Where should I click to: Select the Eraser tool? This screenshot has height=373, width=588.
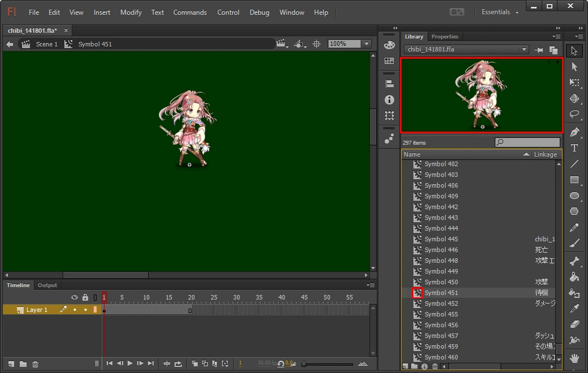coord(574,324)
